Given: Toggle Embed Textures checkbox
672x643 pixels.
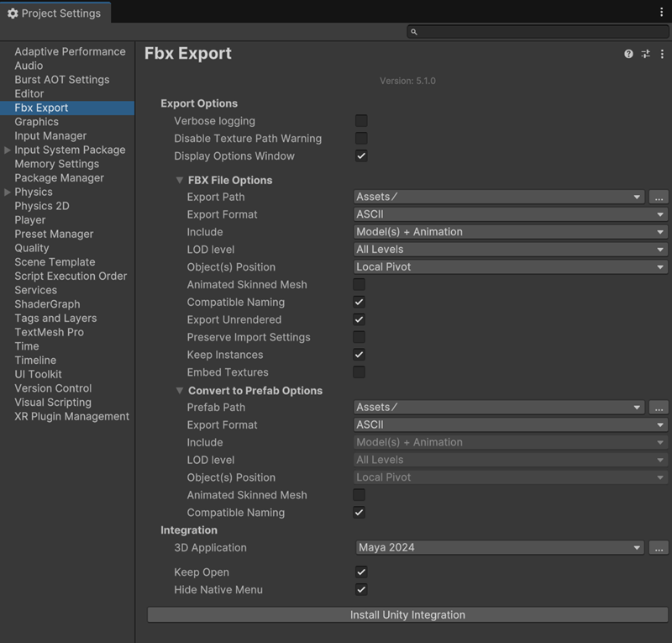Looking at the screenshot, I should coord(359,372).
